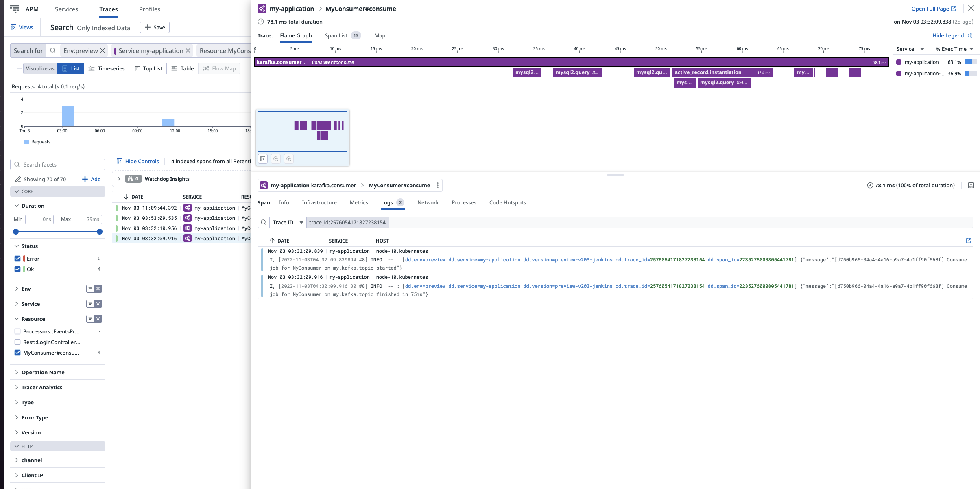
Task: Click the my-application legend color swatch
Action: tap(899, 62)
